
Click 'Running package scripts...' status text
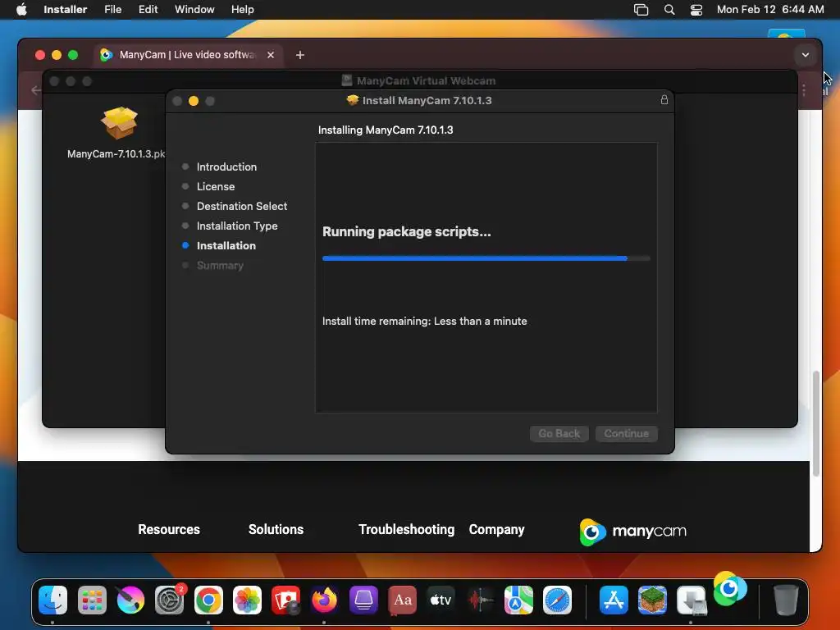407,231
